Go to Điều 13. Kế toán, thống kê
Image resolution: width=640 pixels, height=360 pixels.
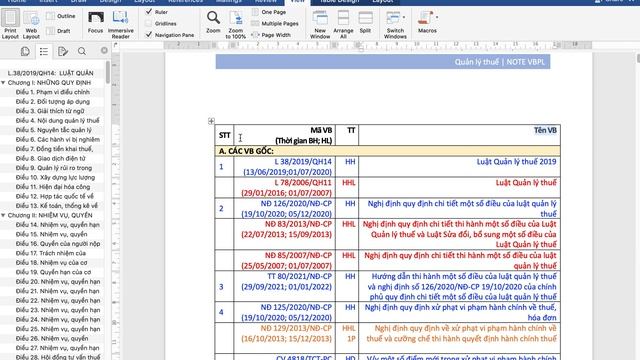57,206
